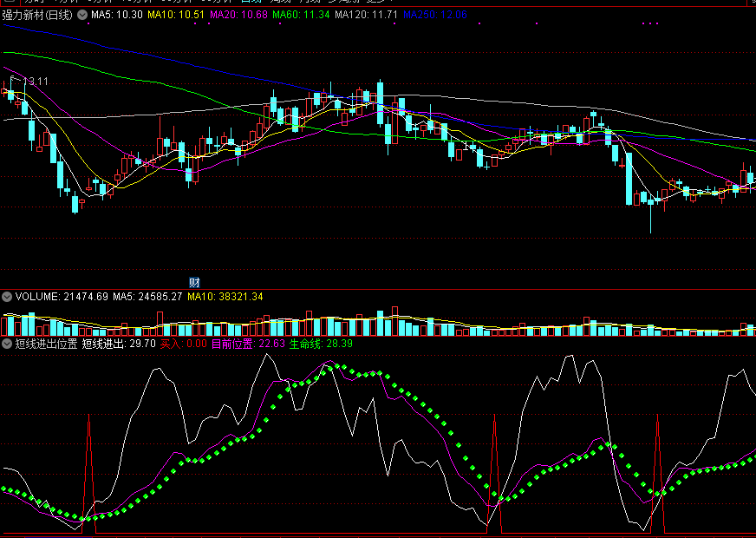The image size is (756, 538).
Task: Click the 财 financial event marker
Action: pyautogui.click(x=194, y=282)
